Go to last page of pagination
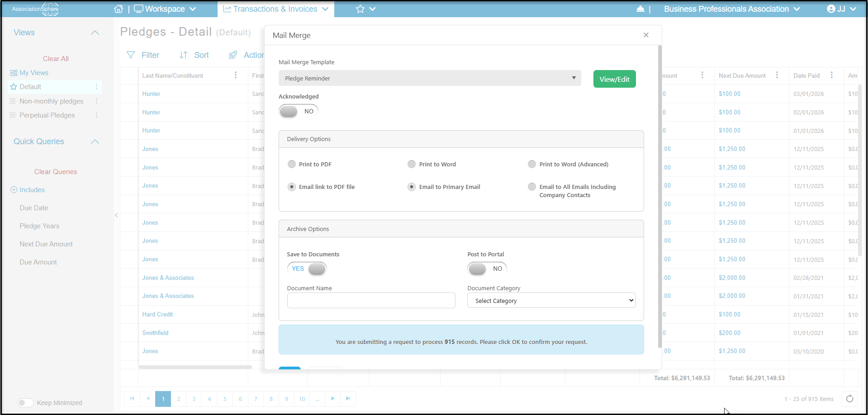The height and width of the screenshot is (415, 868). [348, 399]
